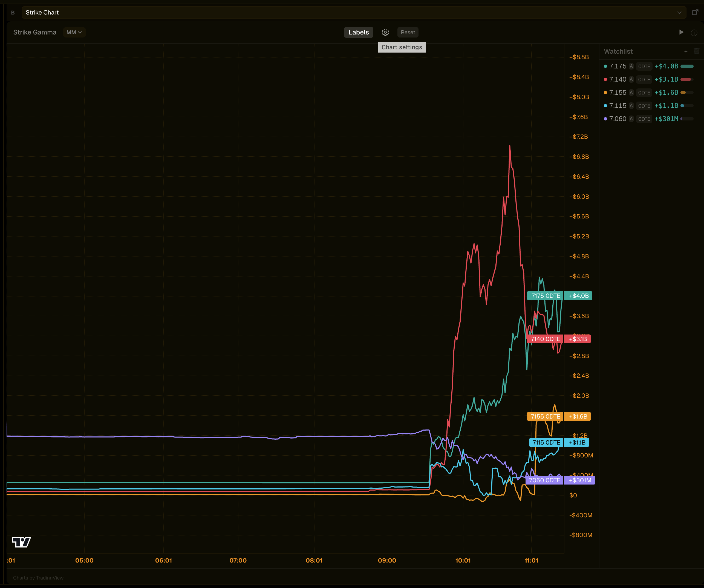The height and width of the screenshot is (588, 704).
Task: Start playback with the play icon
Action: coord(681,32)
